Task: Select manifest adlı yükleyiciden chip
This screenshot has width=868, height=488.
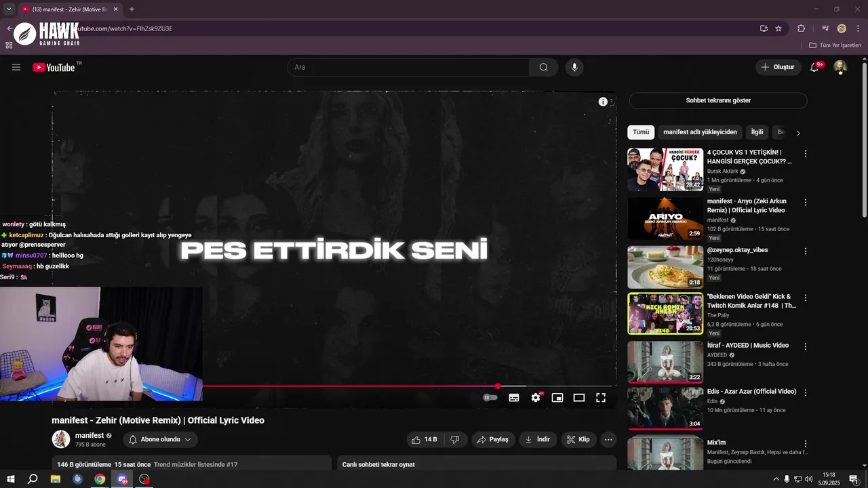Action: point(700,132)
